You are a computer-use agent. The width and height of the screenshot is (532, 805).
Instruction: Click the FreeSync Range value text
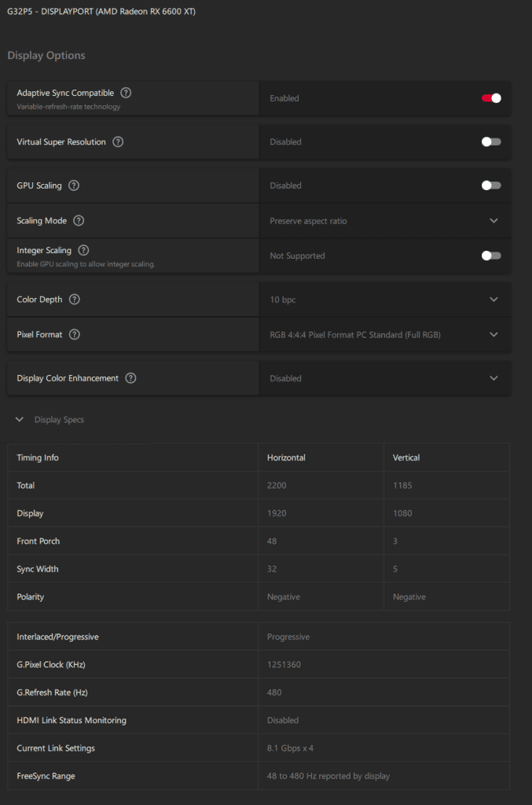click(328, 776)
